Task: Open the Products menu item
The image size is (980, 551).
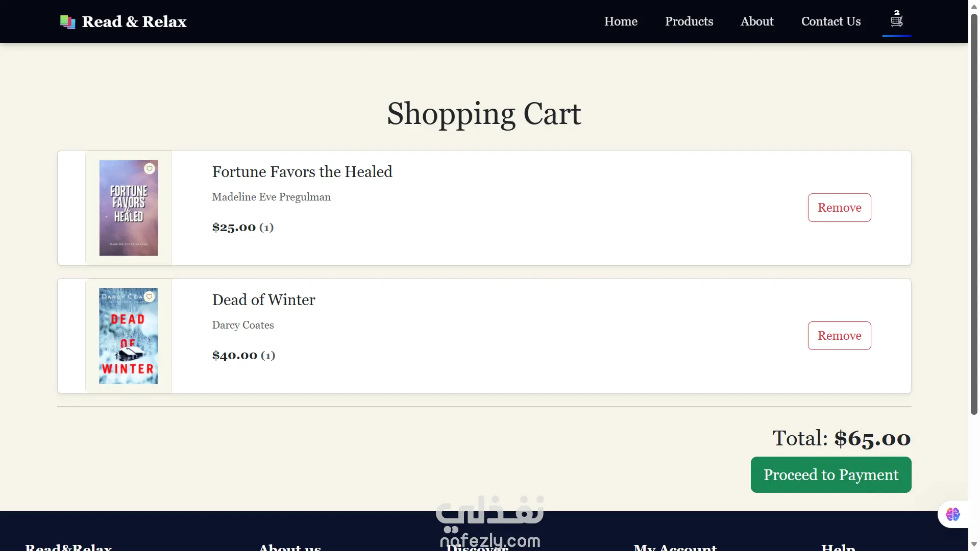Action: tap(689, 21)
